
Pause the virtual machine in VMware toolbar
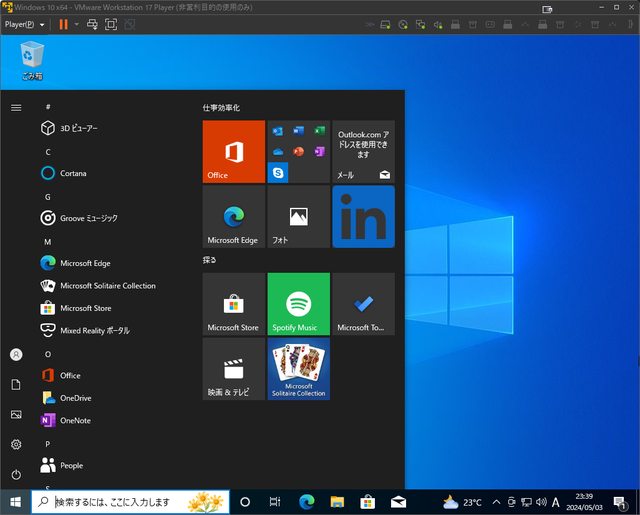63,23
